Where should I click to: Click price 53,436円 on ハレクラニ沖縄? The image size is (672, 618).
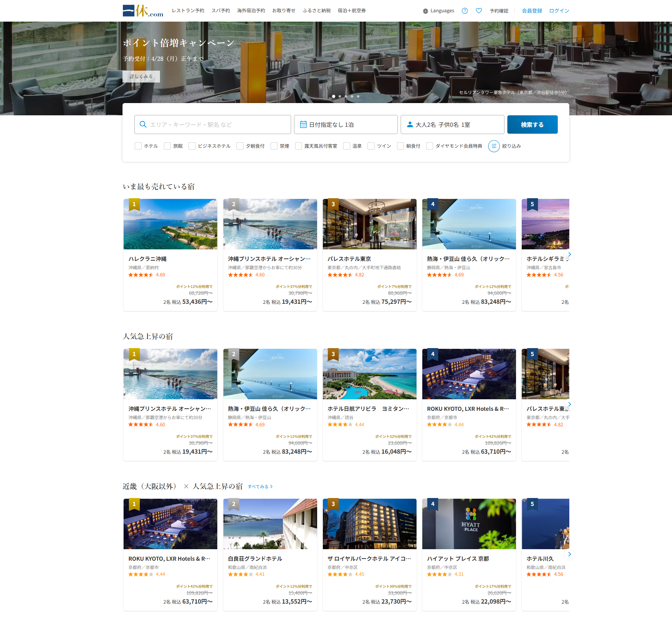point(197,302)
